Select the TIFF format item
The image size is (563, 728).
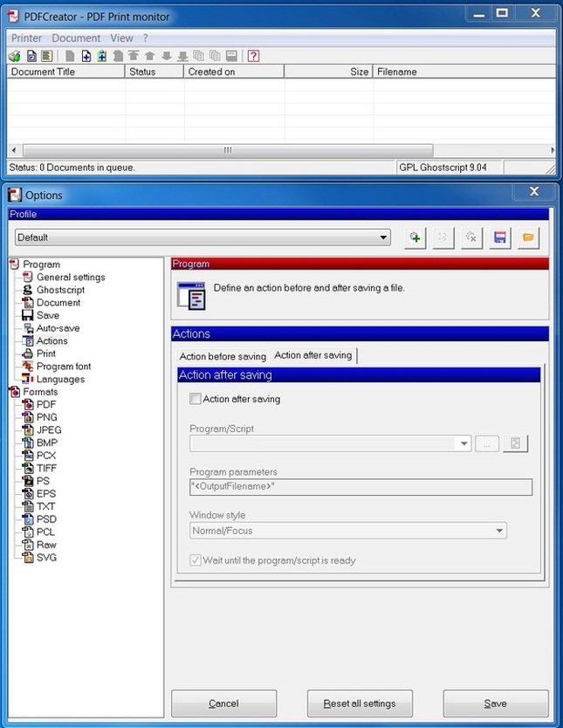46,468
